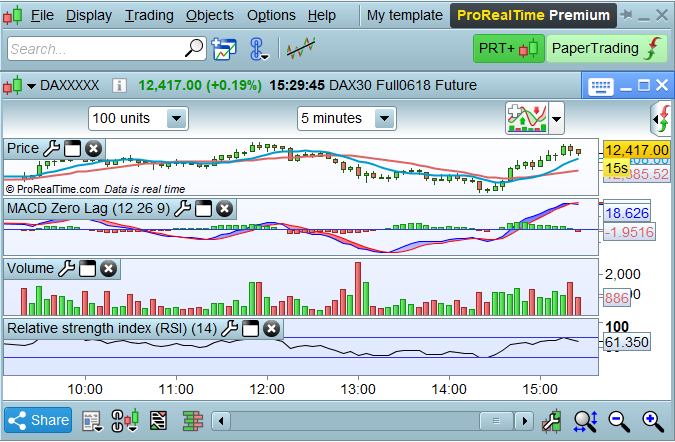Image resolution: width=675 pixels, height=442 pixels.
Task: Maximize the Price panel
Action: tap(72, 149)
